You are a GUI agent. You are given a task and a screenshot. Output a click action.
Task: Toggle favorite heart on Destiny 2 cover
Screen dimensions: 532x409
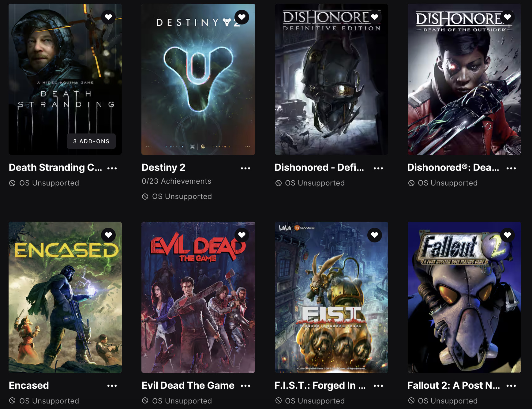tap(242, 17)
